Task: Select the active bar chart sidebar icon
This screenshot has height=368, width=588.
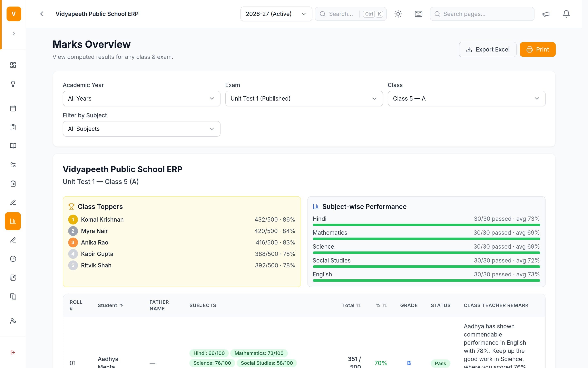Action: [x=13, y=221]
